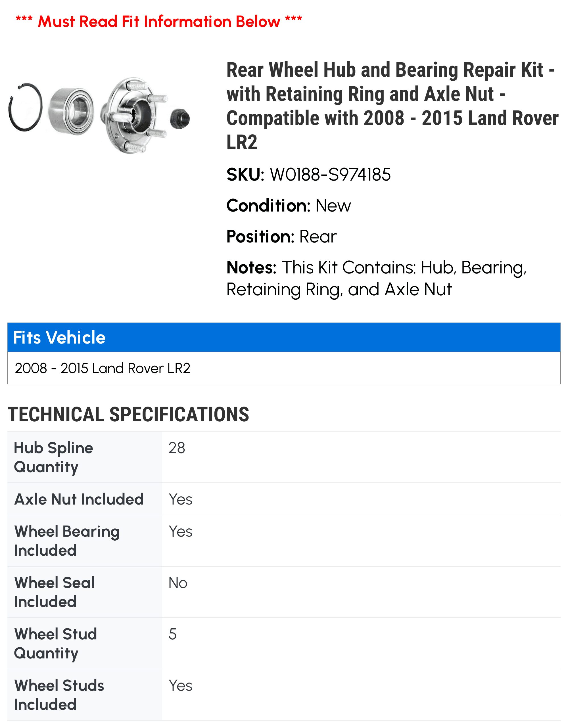Click the Wheel Studs Included row
This screenshot has height=728, width=568.
[284, 695]
